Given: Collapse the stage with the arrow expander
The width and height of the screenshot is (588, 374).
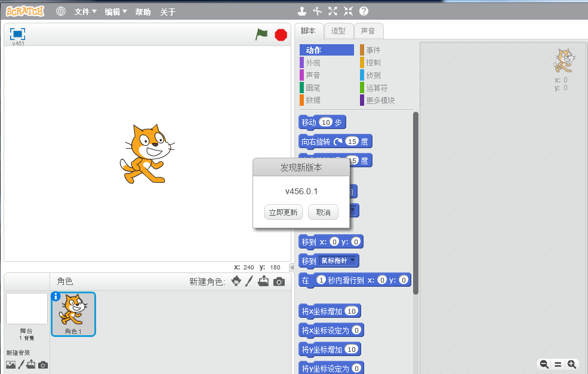Looking at the screenshot, I should tap(291, 268).
